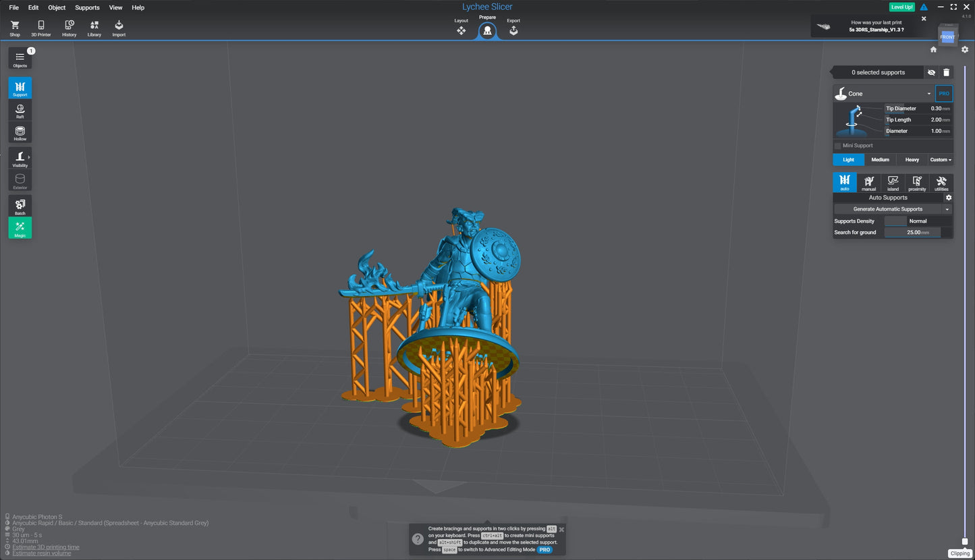Click the Search for ground value field
The image size is (975, 560).
tap(912, 232)
